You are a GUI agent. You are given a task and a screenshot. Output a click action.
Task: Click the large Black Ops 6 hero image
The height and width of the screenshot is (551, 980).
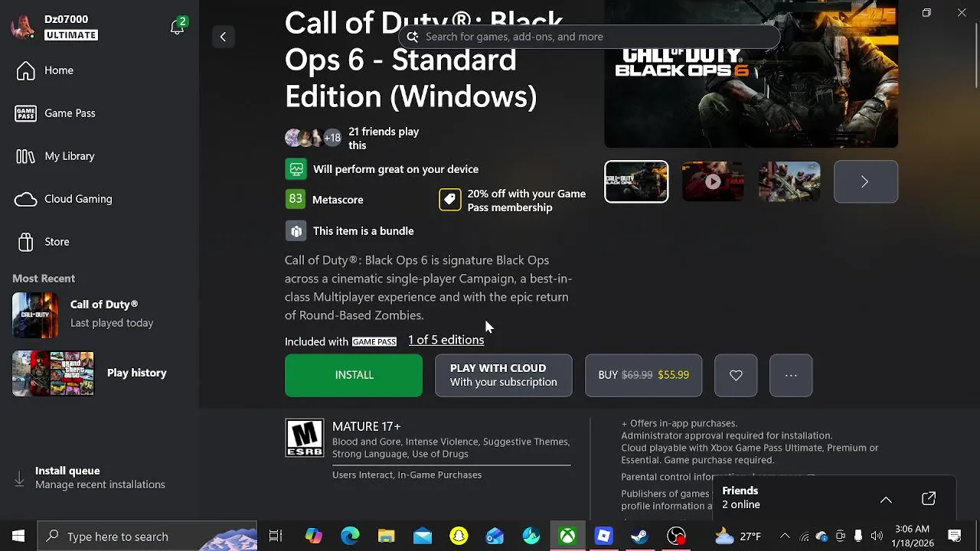tap(751, 74)
